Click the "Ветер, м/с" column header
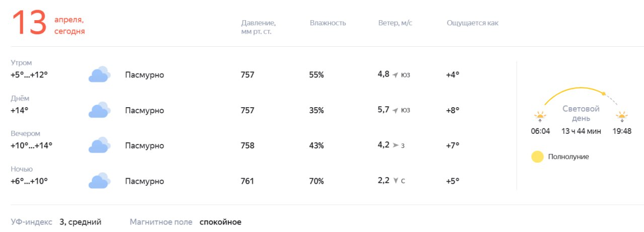This screenshot has height=232, width=644. [395, 23]
